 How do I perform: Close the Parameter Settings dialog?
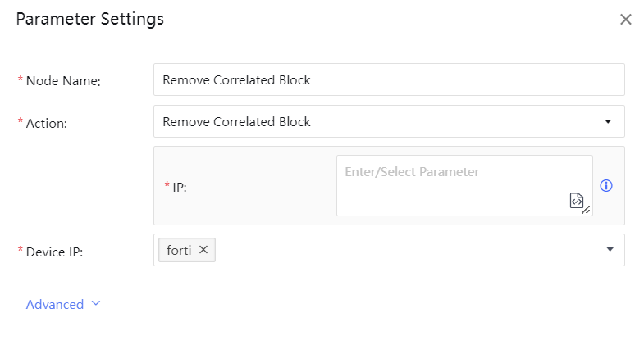pyautogui.click(x=625, y=20)
